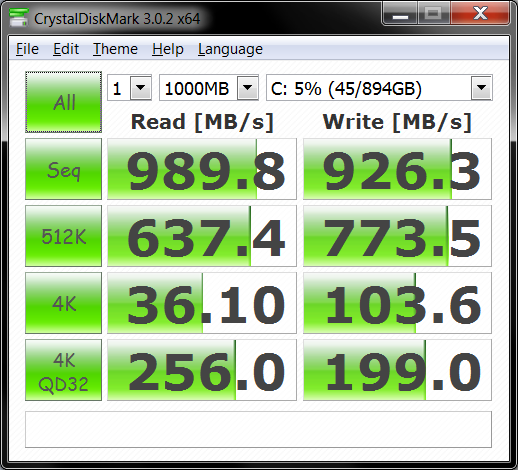Image resolution: width=518 pixels, height=474 pixels.
Task: Click the Seq read result 989.8
Action: point(202,169)
